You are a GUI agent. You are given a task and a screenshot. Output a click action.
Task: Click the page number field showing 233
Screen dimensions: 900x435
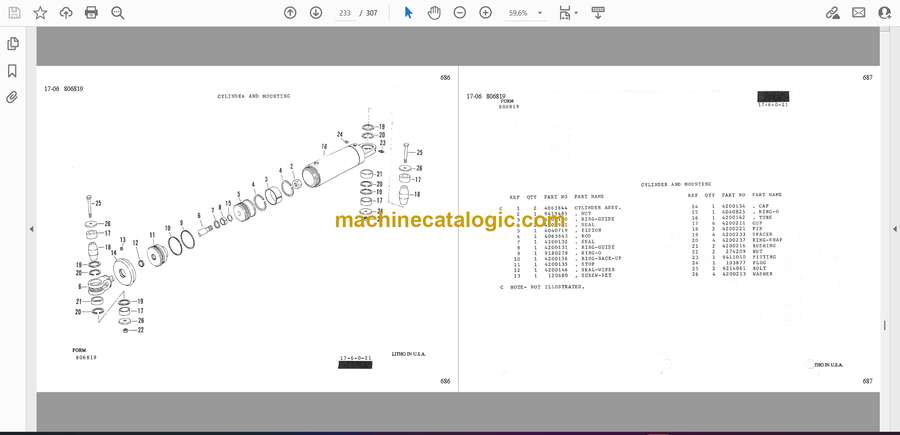tap(346, 13)
